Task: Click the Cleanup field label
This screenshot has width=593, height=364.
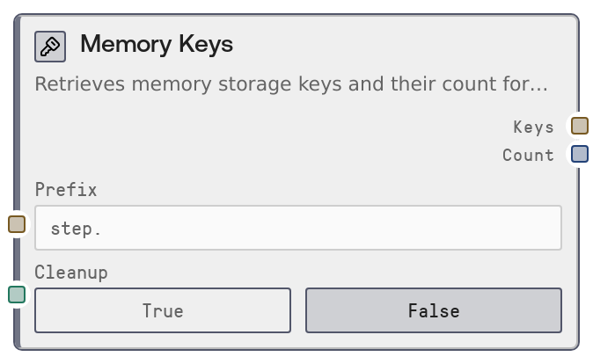Action: point(71,273)
